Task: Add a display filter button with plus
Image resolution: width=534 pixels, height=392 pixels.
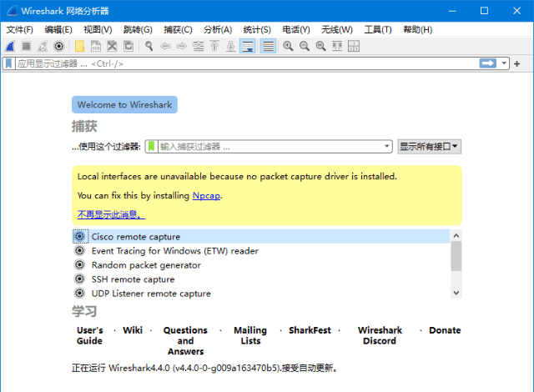Action: [517, 63]
